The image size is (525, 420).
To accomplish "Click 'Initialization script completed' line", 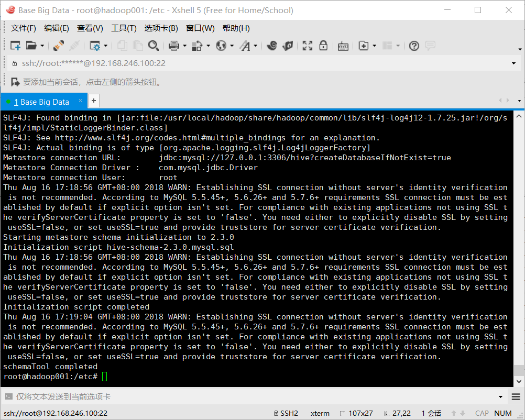I will pos(76,307).
